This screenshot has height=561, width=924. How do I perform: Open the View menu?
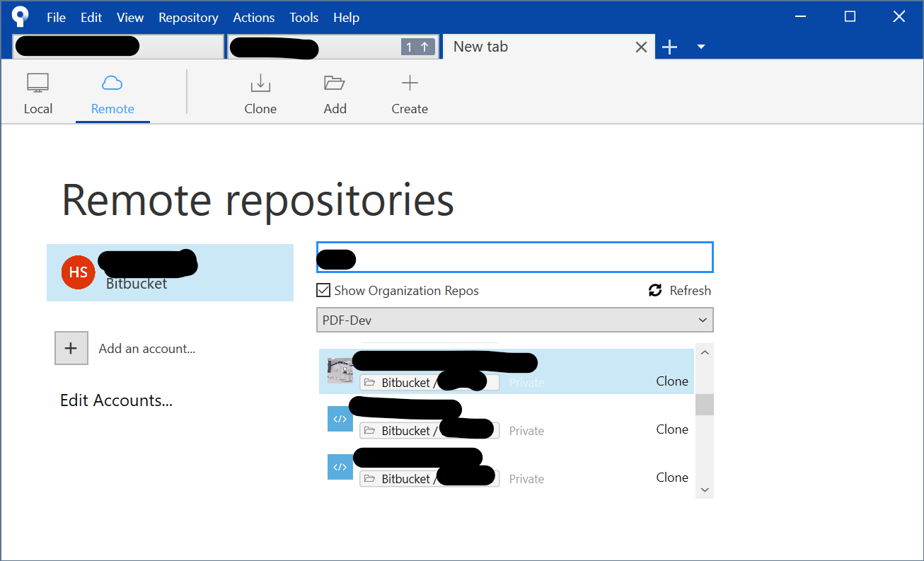(130, 18)
